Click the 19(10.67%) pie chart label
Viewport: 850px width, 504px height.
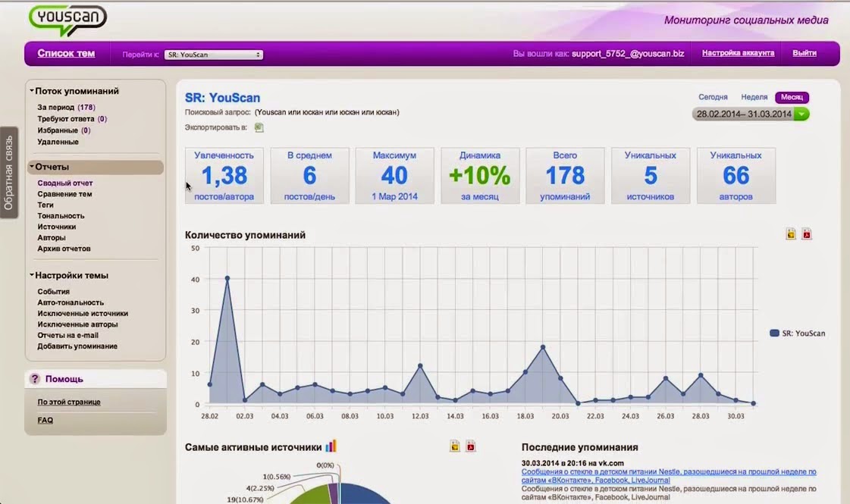245,499
